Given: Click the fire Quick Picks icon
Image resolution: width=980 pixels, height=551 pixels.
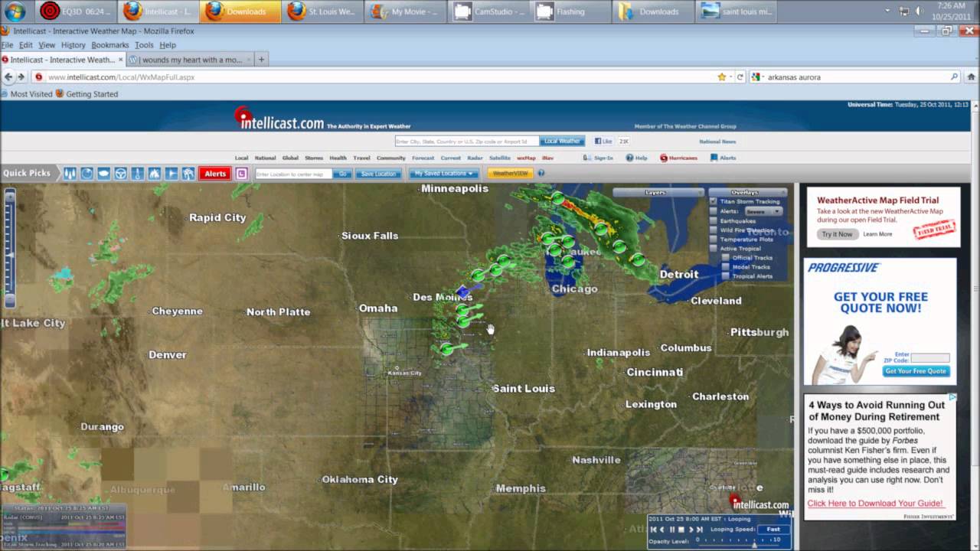Looking at the screenshot, I should click(154, 174).
